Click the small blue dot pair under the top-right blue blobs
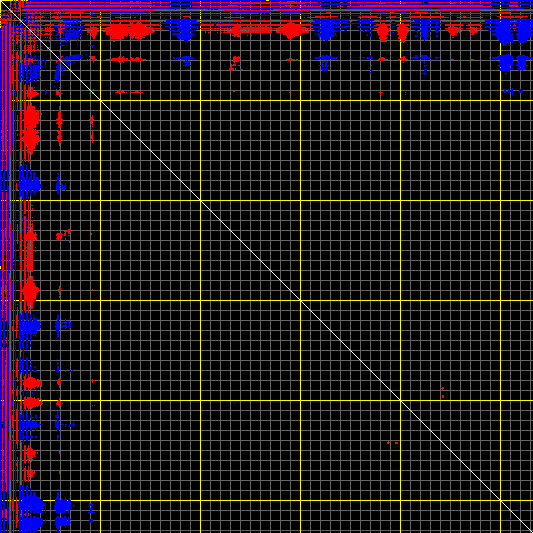The width and height of the screenshot is (533, 533). pos(513,91)
